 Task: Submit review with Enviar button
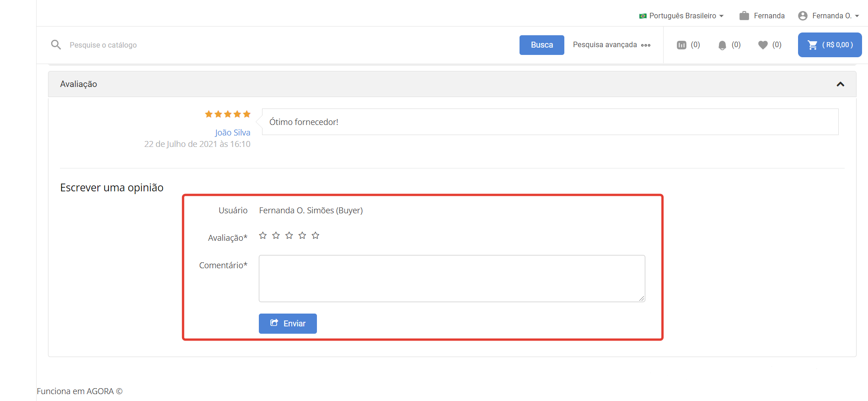[288, 324]
